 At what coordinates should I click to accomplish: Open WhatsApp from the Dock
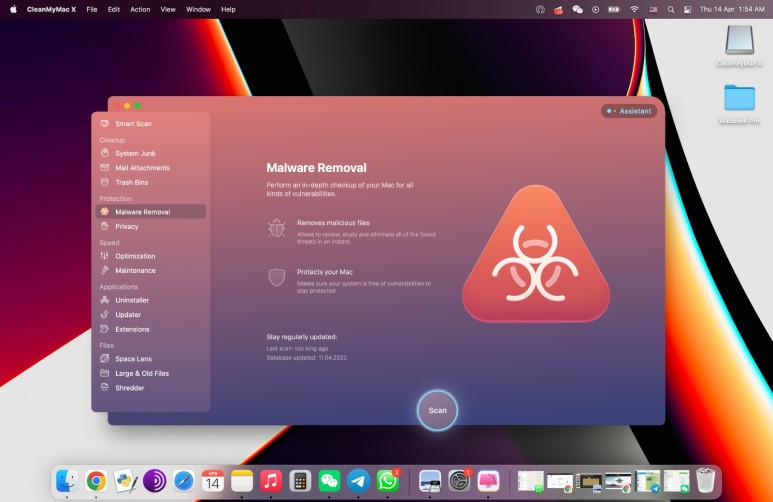pos(387,481)
